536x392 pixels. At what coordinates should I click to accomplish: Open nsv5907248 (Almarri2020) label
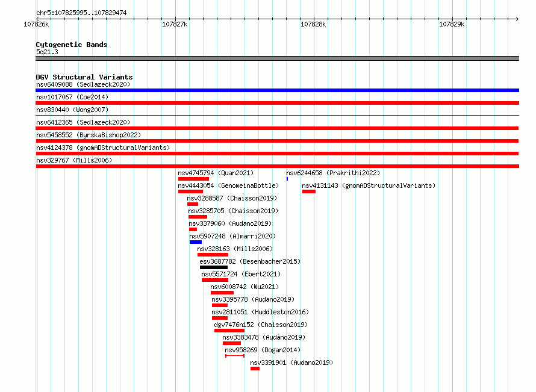click(232, 236)
